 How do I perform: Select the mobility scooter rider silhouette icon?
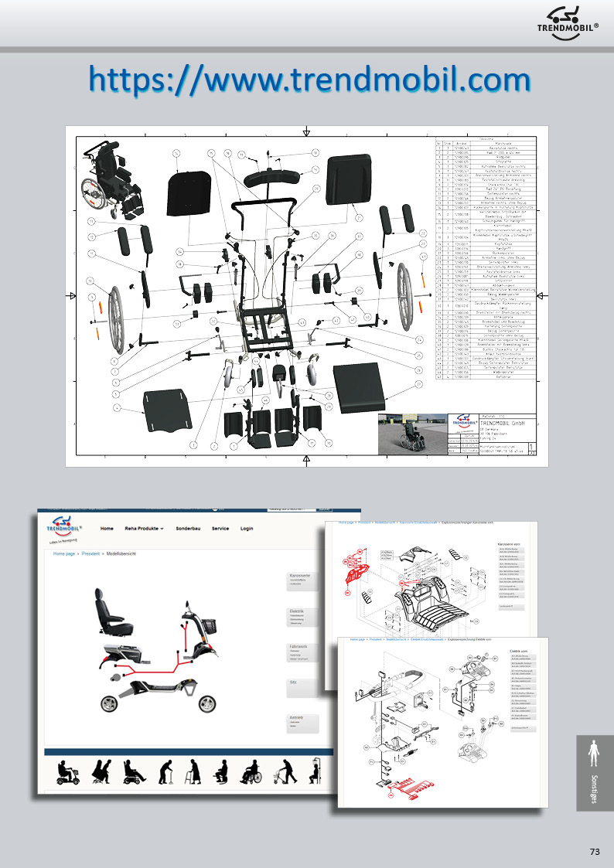(68, 772)
